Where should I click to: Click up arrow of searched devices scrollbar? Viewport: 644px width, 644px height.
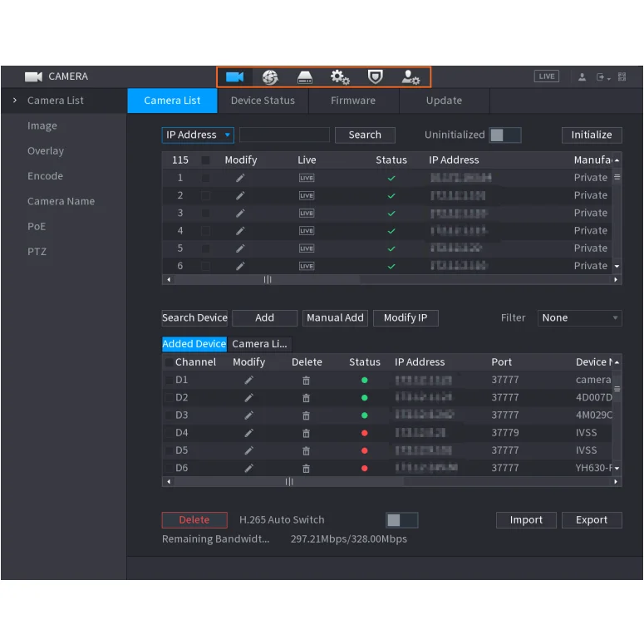(x=617, y=160)
